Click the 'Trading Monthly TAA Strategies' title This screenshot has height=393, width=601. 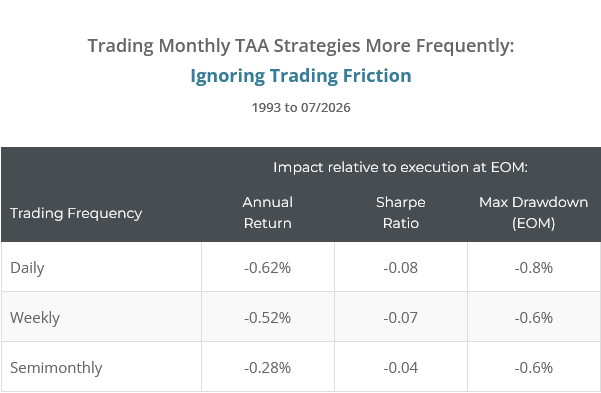tap(301, 46)
